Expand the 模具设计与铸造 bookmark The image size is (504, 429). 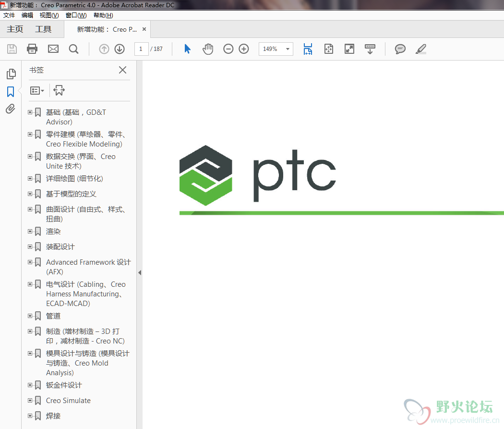tap(30, 354)
